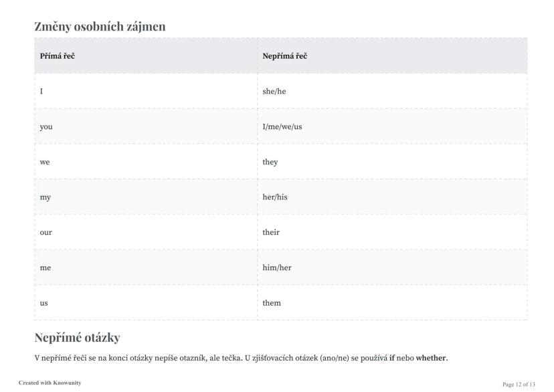554x392 pixels.
Task: Click the bold word 'whether' in the paragraph
Action: [x=432, y=358]
